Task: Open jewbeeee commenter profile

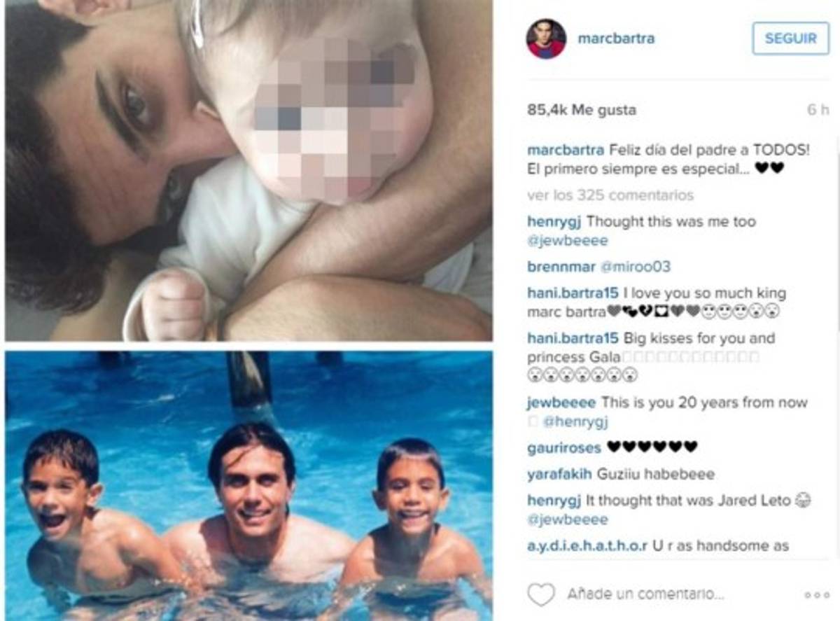Action: tap(561, 403)
